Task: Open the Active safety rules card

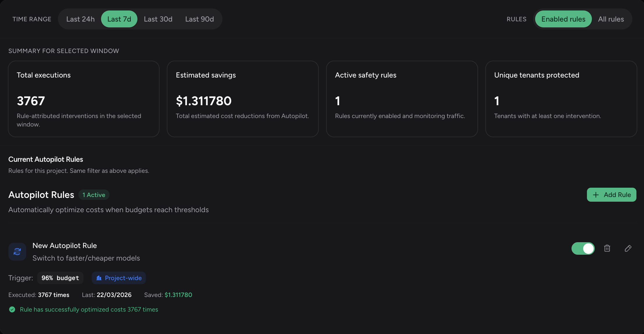Action: (402, 99)
